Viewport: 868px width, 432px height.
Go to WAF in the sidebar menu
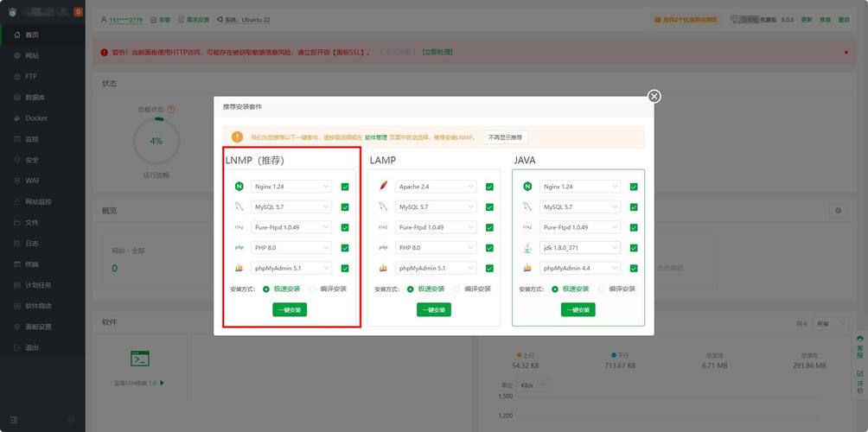point(33,181)
